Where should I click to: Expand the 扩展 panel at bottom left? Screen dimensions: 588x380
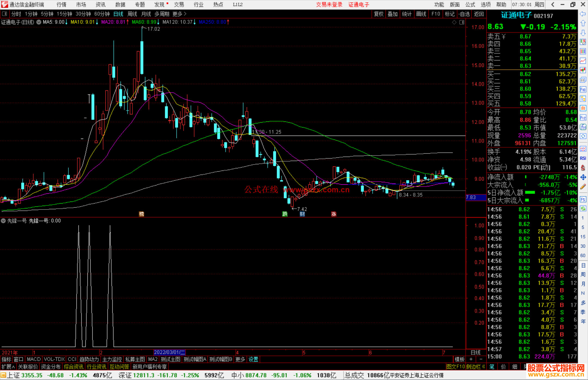(8, 367)
